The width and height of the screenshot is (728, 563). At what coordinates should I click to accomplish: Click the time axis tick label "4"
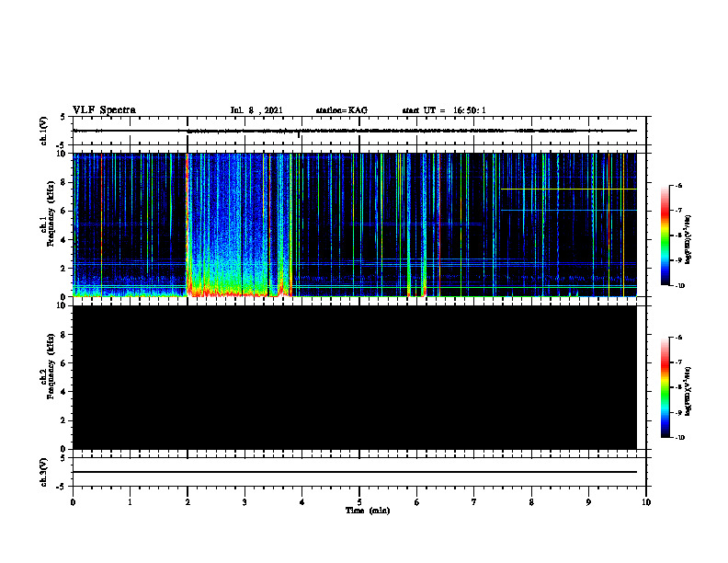point(302,501)
